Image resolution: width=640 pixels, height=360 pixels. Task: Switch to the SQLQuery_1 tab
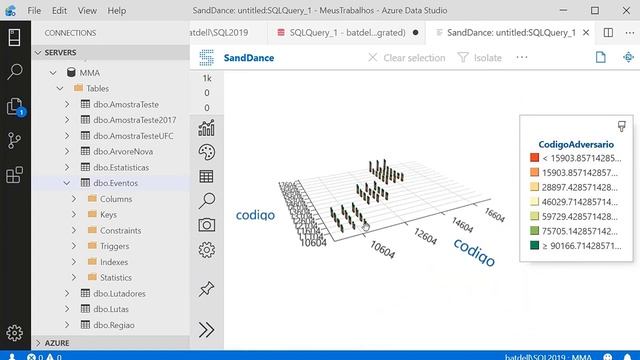347,33
